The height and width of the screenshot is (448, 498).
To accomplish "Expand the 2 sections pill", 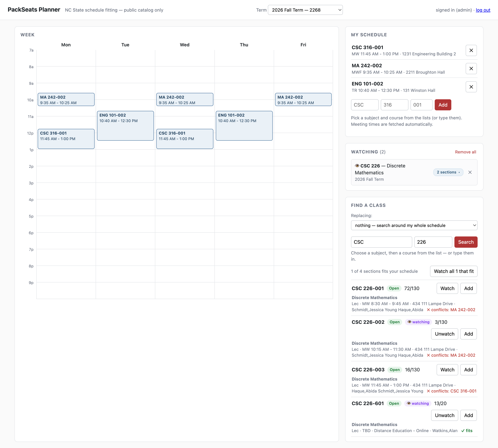I will click(x=448, y=172).
